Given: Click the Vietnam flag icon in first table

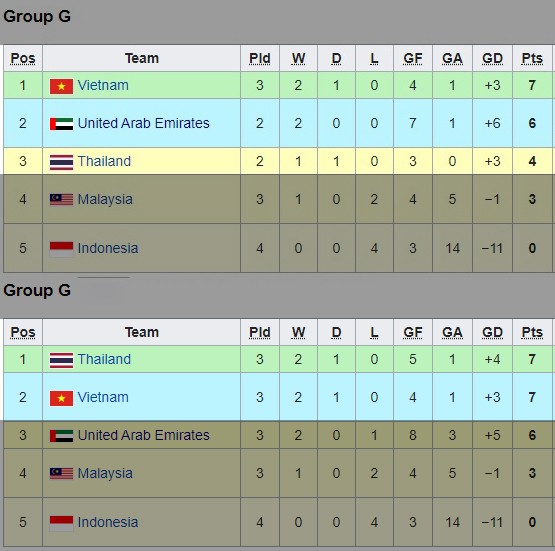Looking at the screenshot, I should (61, 86).
